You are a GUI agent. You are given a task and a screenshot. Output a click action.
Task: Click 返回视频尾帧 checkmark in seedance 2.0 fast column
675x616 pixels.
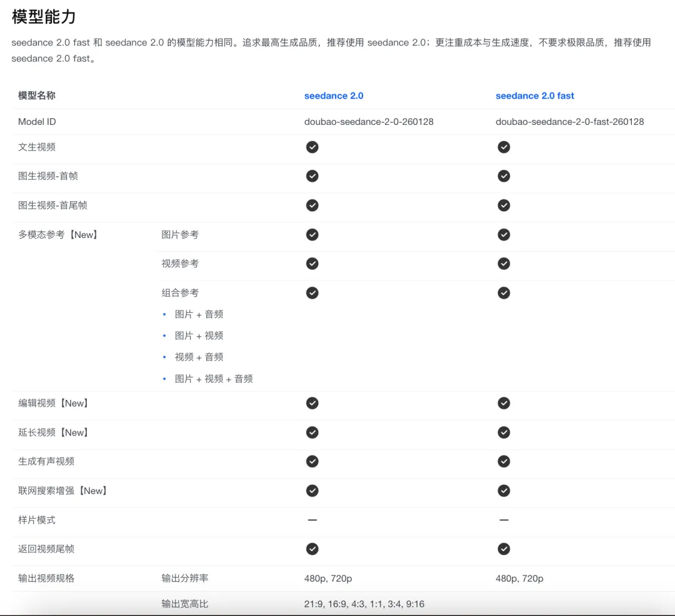pos(504,549)
